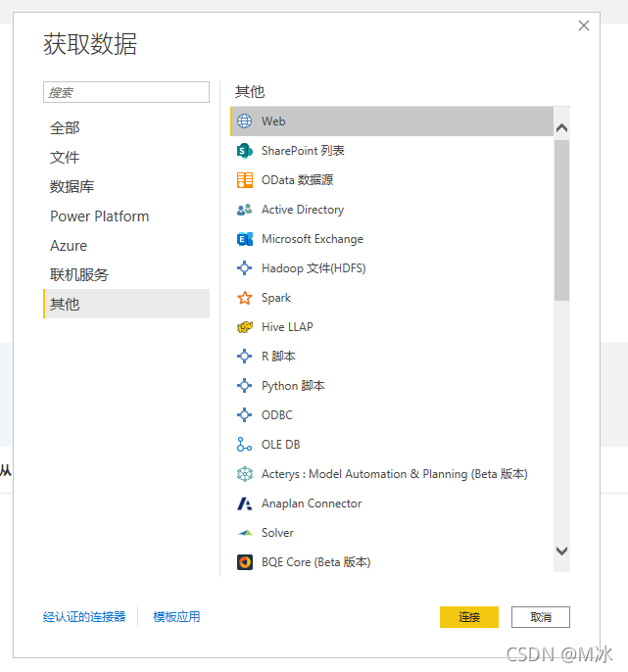The image size is (628, 672).
Task: Open the 经认证的连接器 link
Action: [84, 617]
